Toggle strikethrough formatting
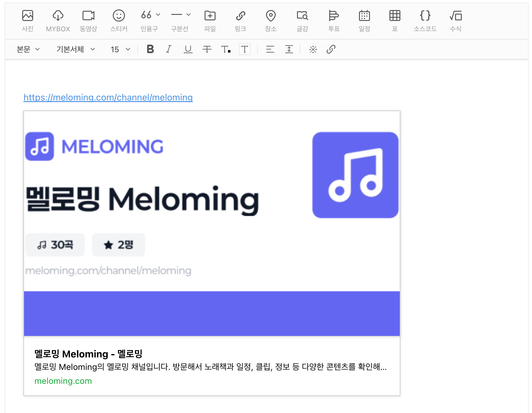 (x=207, y=49)
